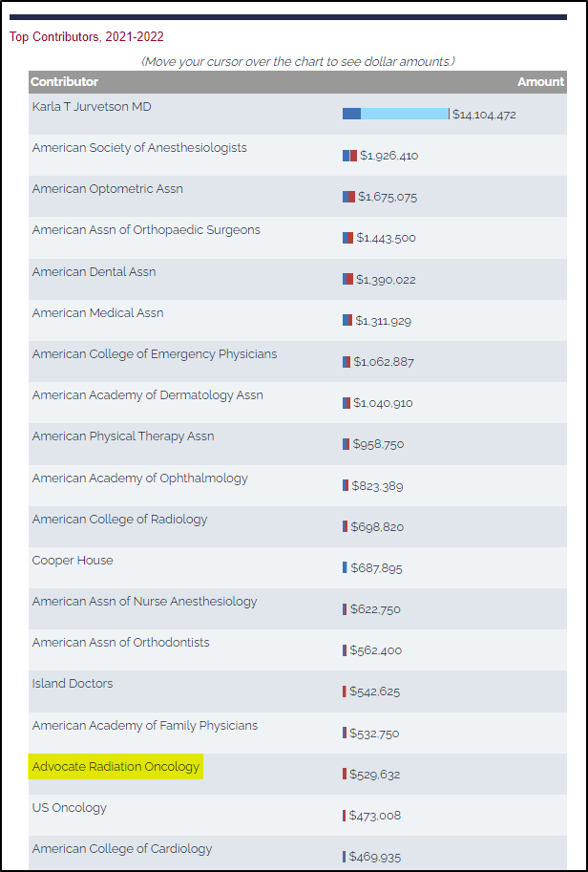Click the Cooper House blue bar

(x=345, y=567)
